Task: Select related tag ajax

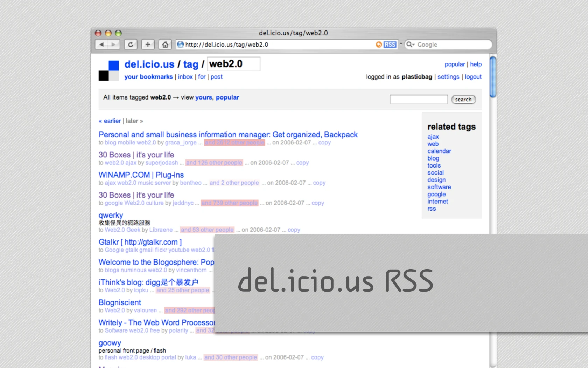Action: tap(433, 137)
